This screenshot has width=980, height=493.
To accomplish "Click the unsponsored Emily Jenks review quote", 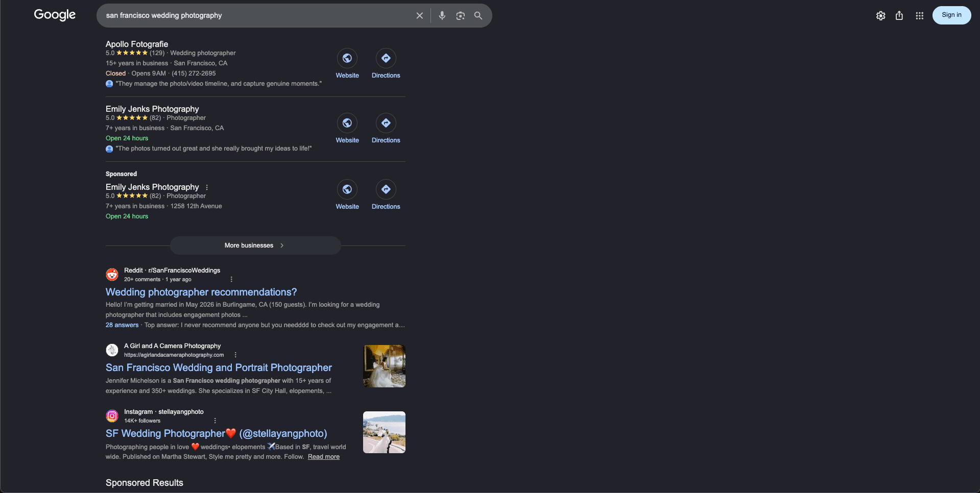I will [213, 149].
